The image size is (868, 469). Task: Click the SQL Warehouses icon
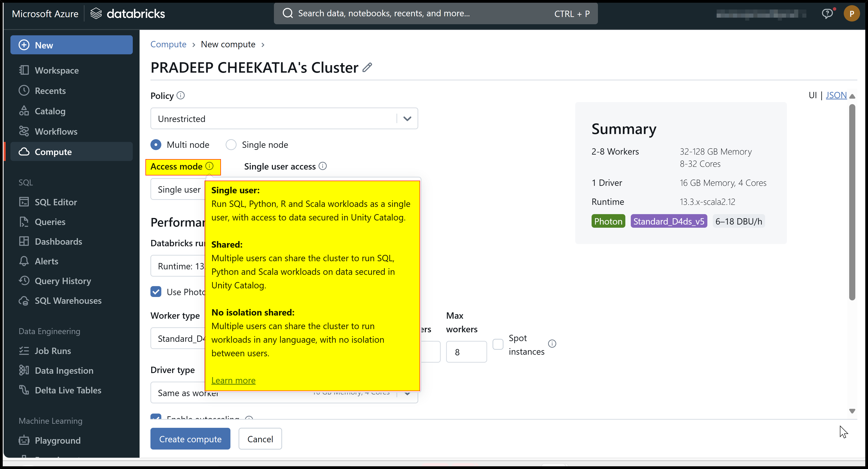[24, 300]
